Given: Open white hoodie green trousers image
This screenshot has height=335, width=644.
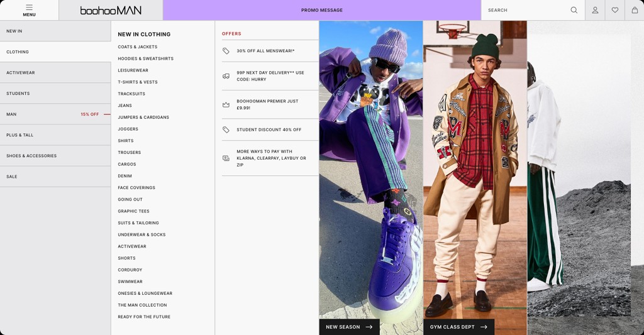Looking at the screenshot, I should pos(586,178).
